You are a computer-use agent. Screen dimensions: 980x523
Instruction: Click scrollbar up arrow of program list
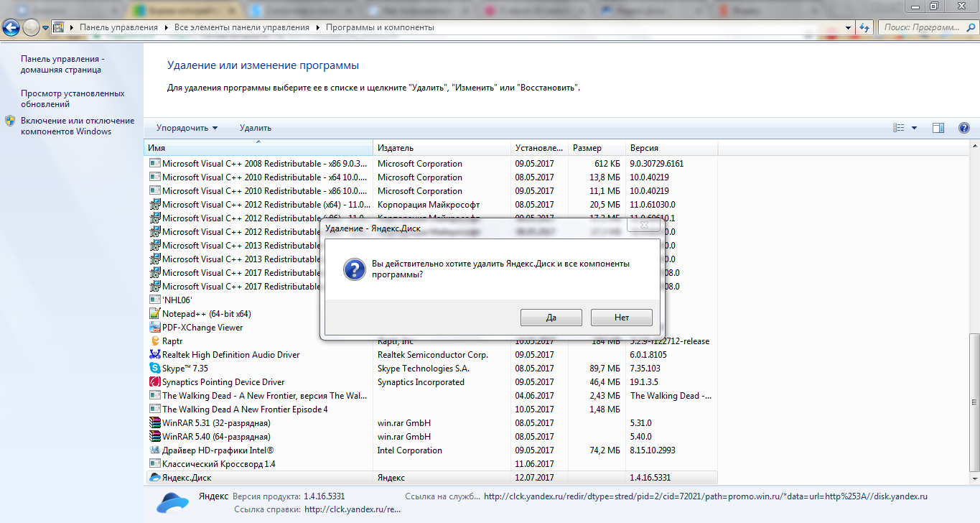pyautogui.click(x=974, y=147)
